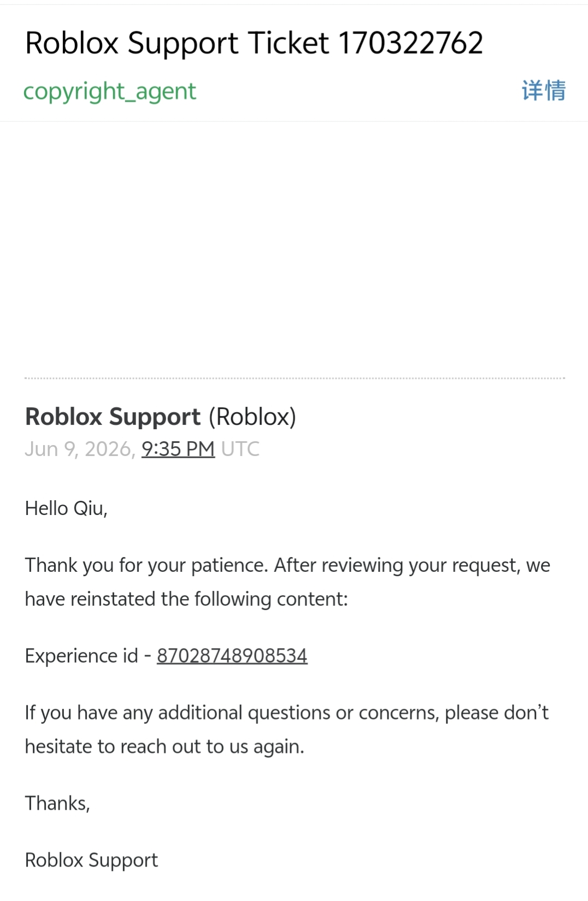Tap ticket number 170322762 in subject
Screen dimensions: 588x901
pyautogui.click(x=411, y=43)
